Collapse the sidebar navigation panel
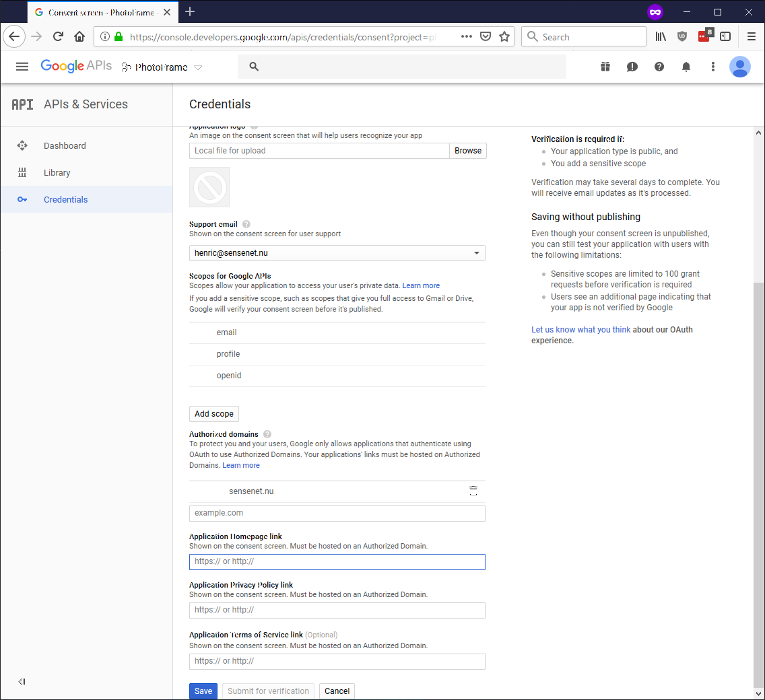 (22, 681)
